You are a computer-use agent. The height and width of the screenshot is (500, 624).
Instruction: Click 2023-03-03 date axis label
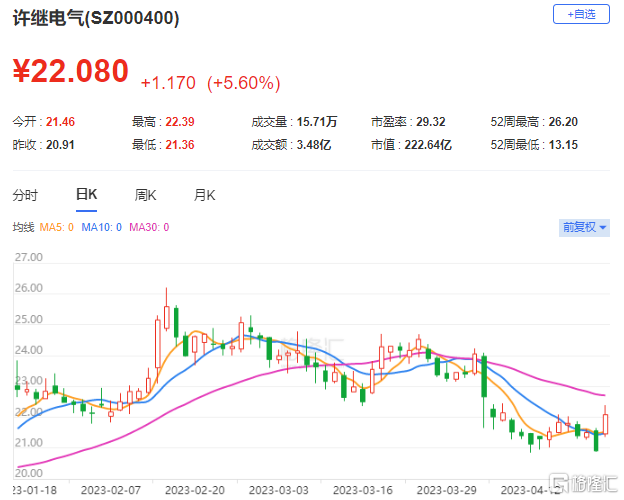point(279,490)
